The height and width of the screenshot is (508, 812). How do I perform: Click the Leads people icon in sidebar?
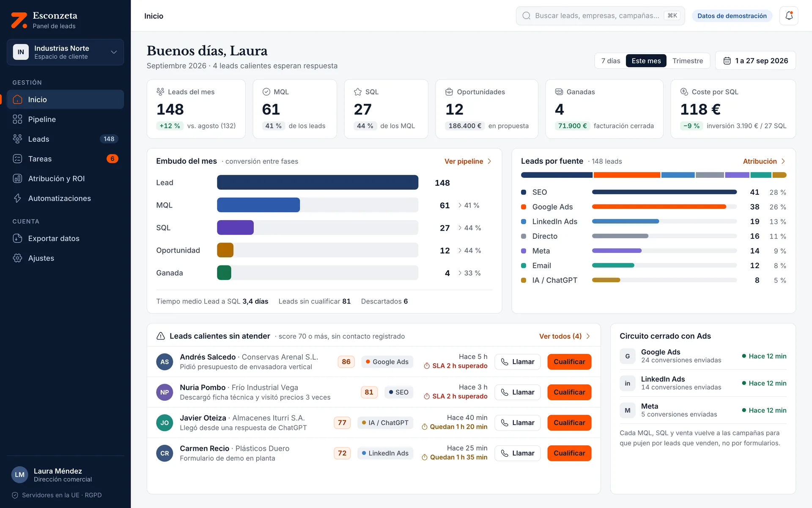17,139
